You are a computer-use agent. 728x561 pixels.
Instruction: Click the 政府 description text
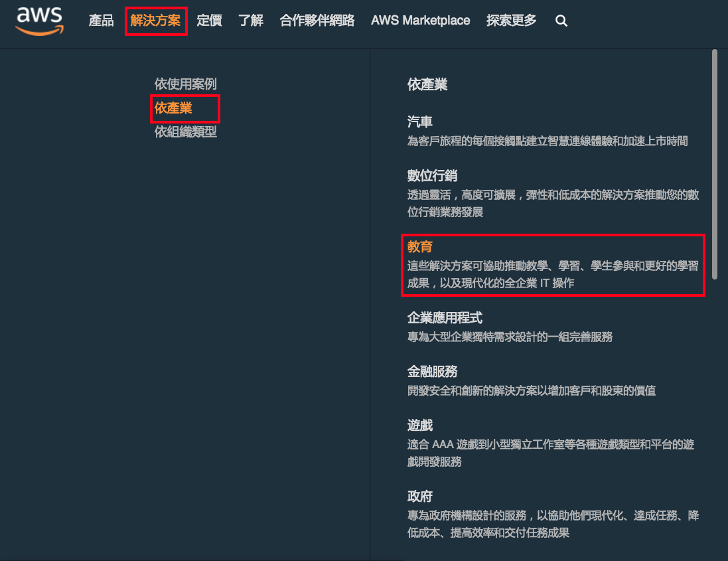coord(553,524)
